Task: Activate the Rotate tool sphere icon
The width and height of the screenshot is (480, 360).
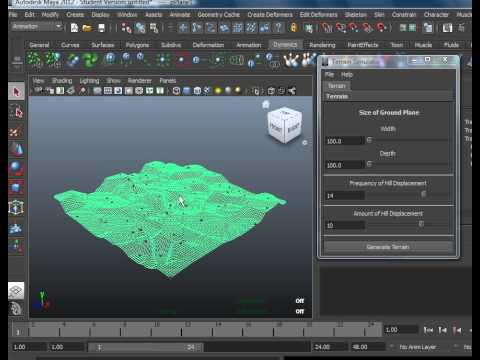Action: click(x=16, y=168)
